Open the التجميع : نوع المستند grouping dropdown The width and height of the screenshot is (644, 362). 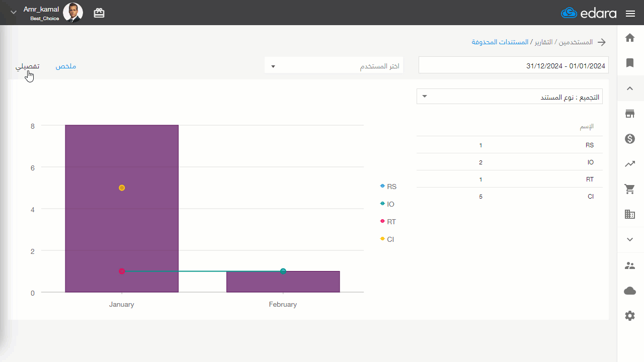pos(510,97)
